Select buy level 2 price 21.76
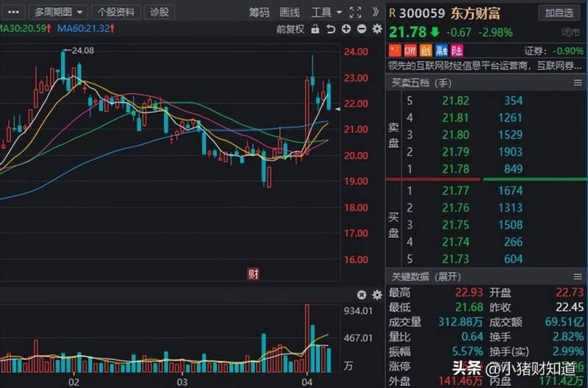 click(455, 208)
